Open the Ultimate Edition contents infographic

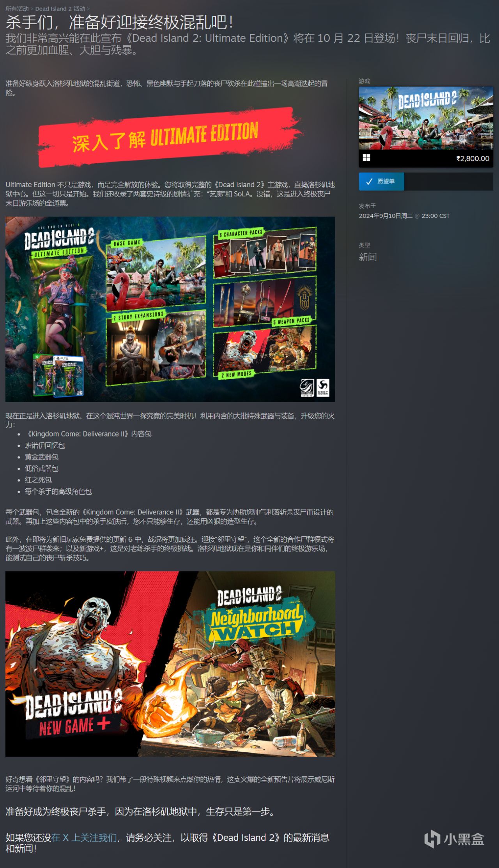click(x=170, y=309)
